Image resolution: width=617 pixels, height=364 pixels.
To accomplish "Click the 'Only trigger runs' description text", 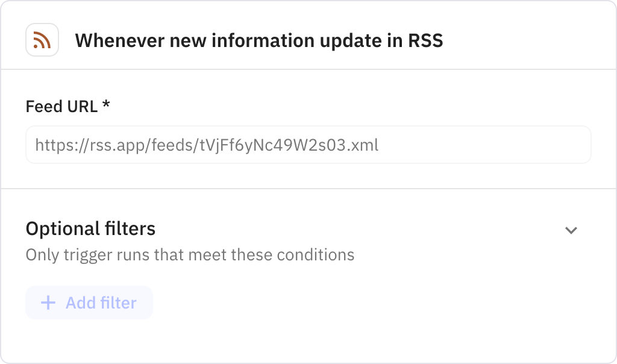I will 189,255.
